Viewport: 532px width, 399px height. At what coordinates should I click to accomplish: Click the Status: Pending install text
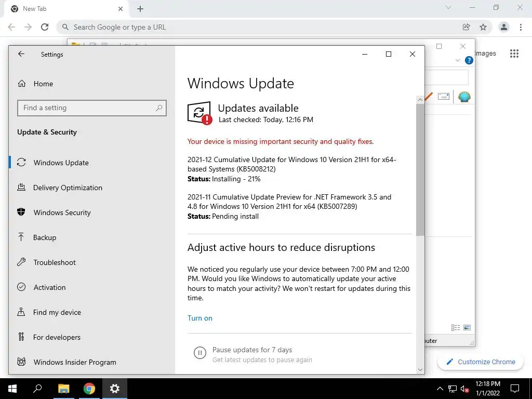click(223, 216)
